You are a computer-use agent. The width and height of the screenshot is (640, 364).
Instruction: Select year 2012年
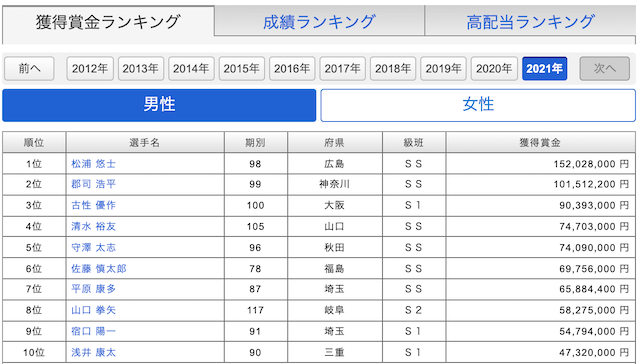click(x=90, y=69)
